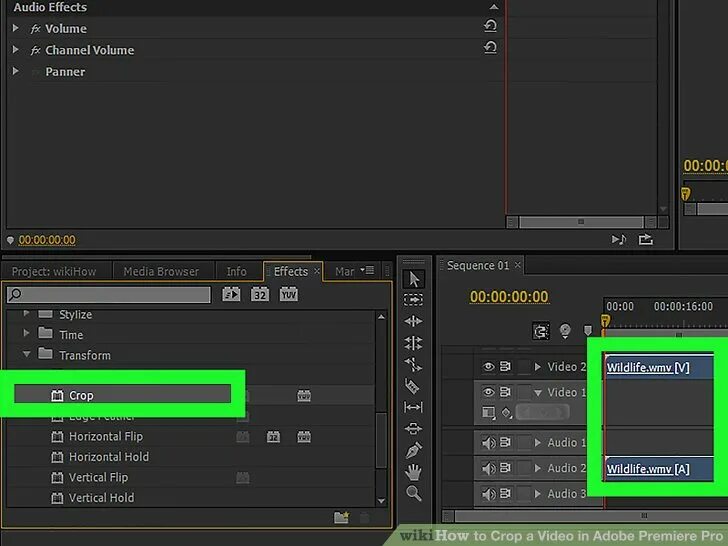The height and width of the screenshot is (546, 728).
Task: Click the loop audio playback icon
Action: (619, 240)
